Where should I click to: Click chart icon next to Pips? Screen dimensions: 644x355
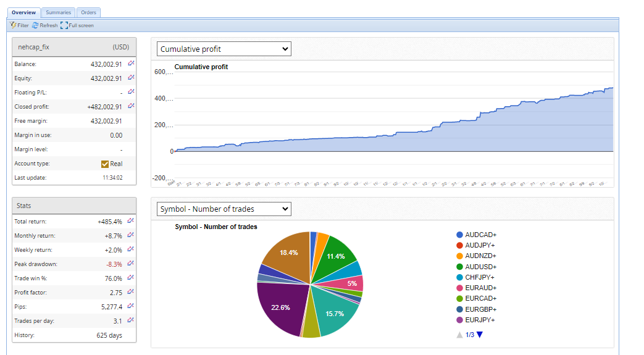coord(131,305)
